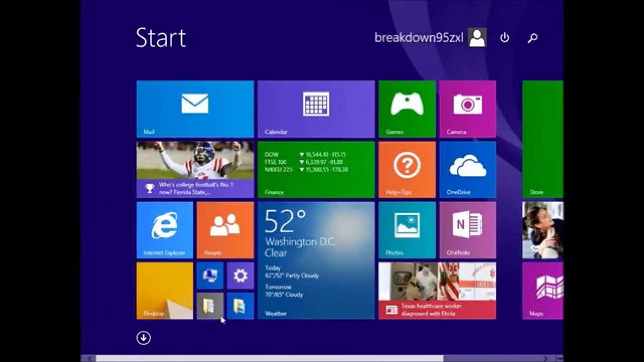Image resolution: width=644 pixels, height=362 pixels.
Task: Launch Internet Explorer tile
Action: click(165, 230)
